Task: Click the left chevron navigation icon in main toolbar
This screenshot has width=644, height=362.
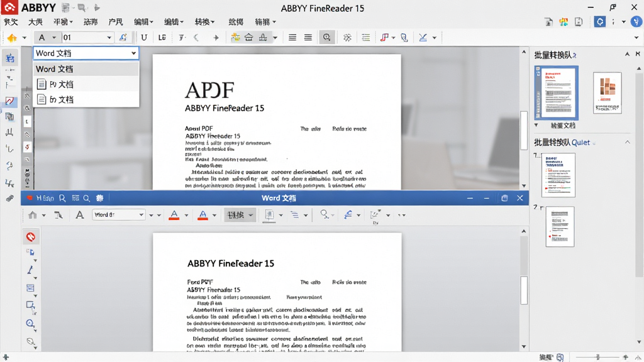Action: (196, 37)
